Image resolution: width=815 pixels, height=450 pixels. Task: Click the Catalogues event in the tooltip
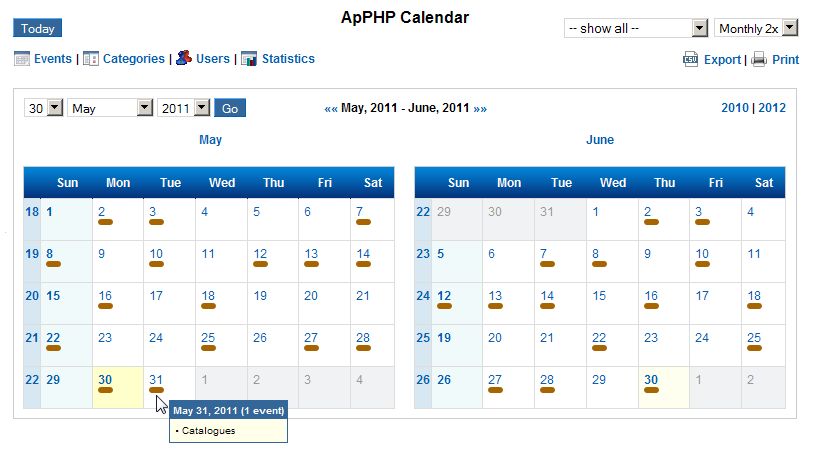click(x=208, y=431)
